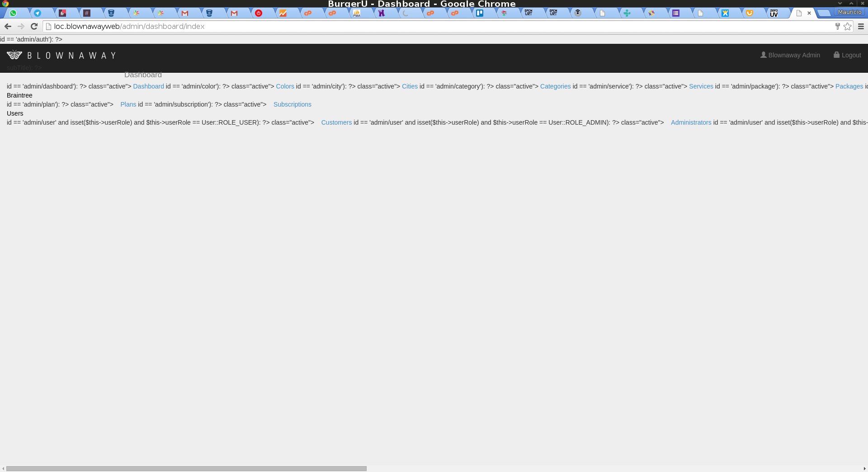This screenshot has height=472, width=868.
Task: Click the Braintree section label
Action: click(19, 95)
